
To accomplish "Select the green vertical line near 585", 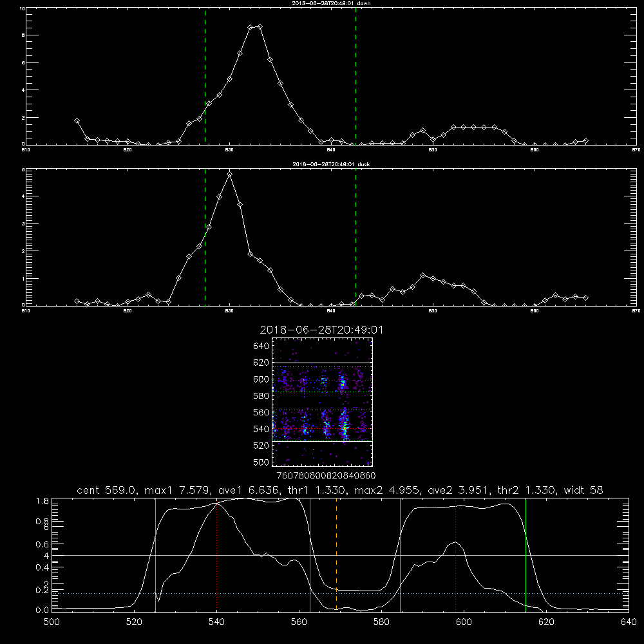I will 400,554.
